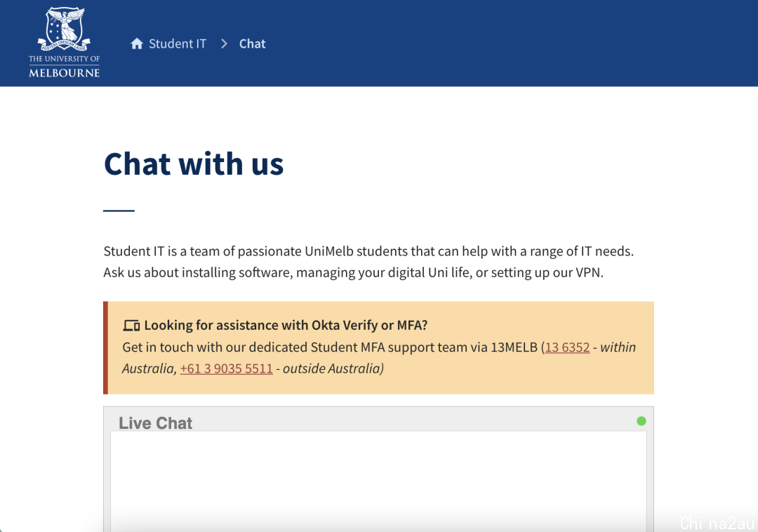Click the 13MELB text in the notice
This screenshot has height=532, width=758.
tap(514, 347)
